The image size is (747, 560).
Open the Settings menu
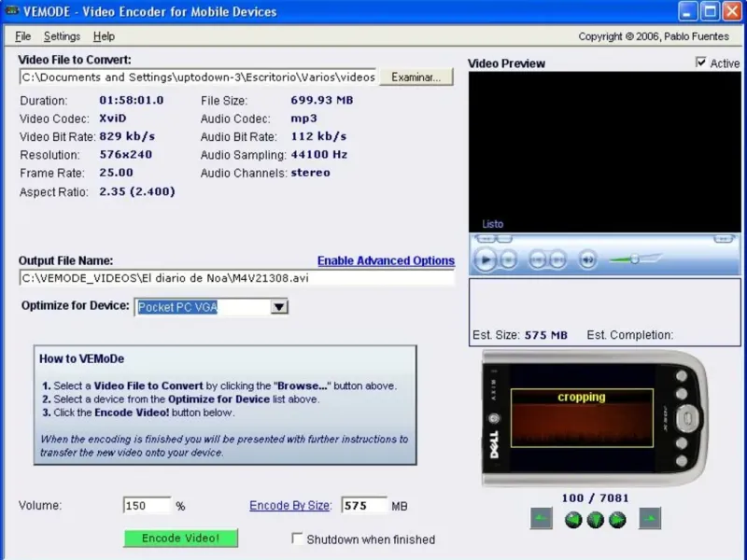click(62, 36)
